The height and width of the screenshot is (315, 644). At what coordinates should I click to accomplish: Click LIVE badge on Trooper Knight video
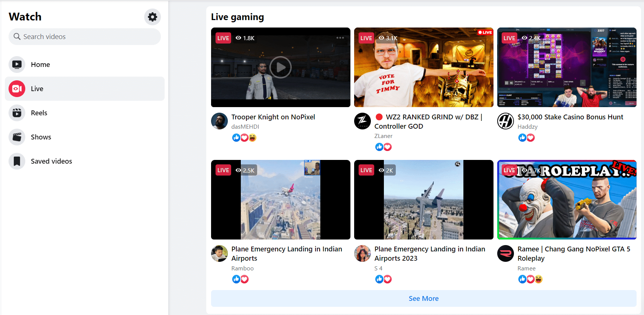click(x=223, y=38)
